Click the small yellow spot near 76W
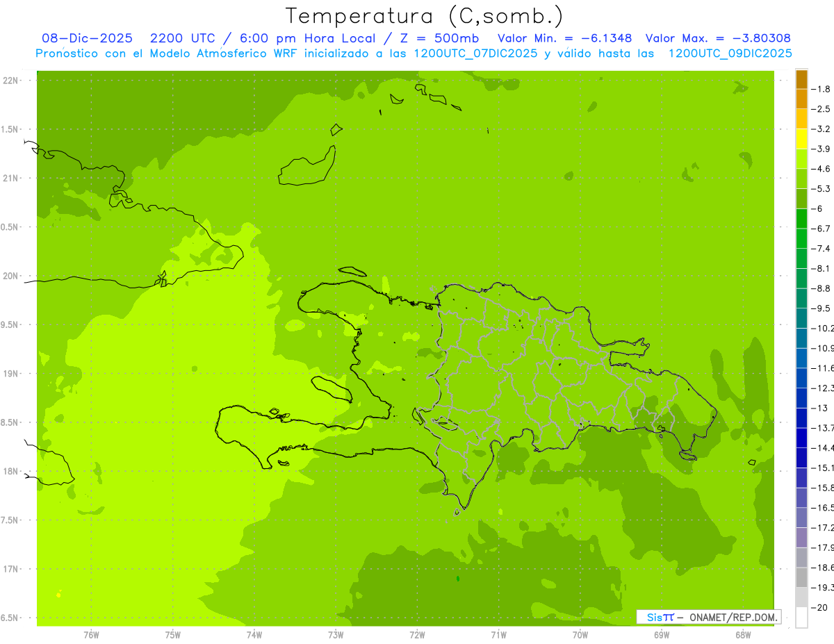 (58, 595)
